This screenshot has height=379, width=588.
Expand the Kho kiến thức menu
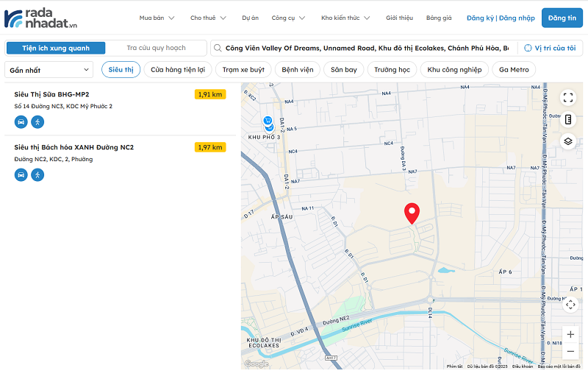coord(345,18)
